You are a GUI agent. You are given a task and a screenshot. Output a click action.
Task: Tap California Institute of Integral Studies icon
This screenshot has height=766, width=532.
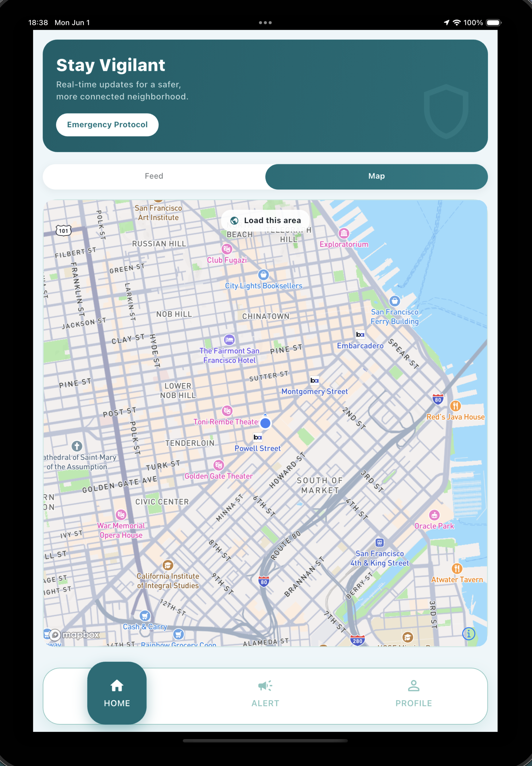[168, 565]
